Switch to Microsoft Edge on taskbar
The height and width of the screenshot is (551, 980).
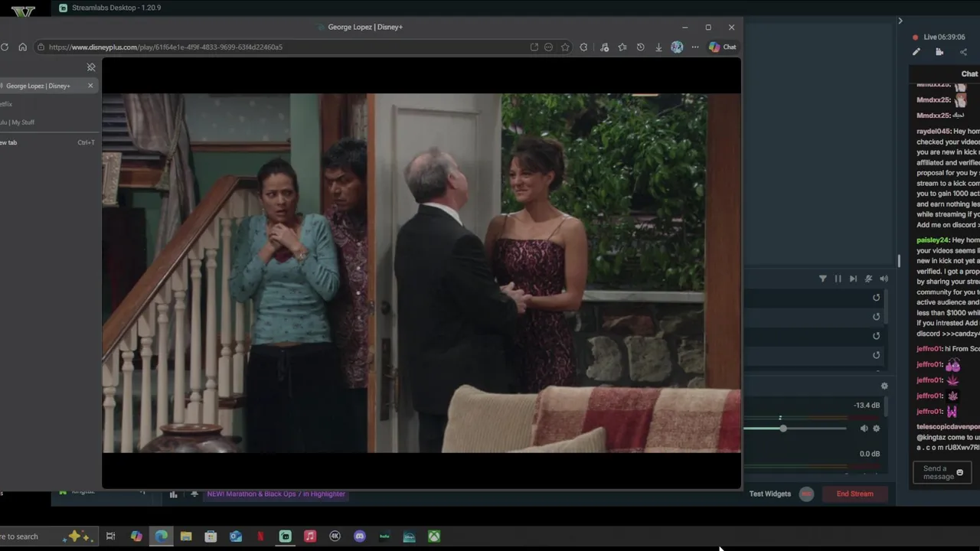162,536
